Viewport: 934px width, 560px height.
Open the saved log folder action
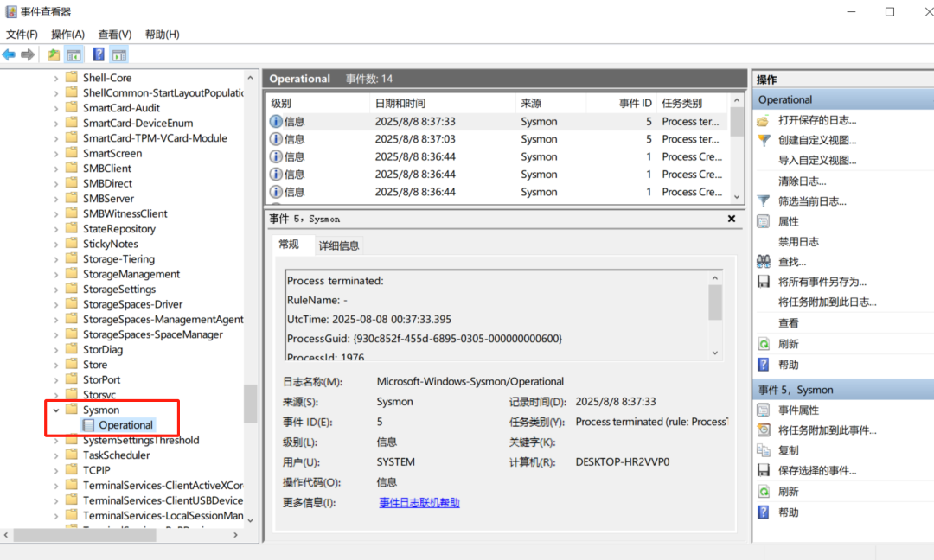[816, 120]
